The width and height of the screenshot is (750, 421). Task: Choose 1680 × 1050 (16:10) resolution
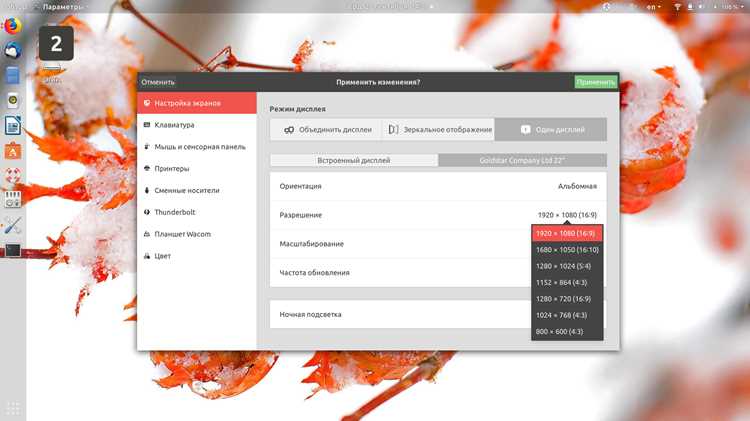[567, 250]
